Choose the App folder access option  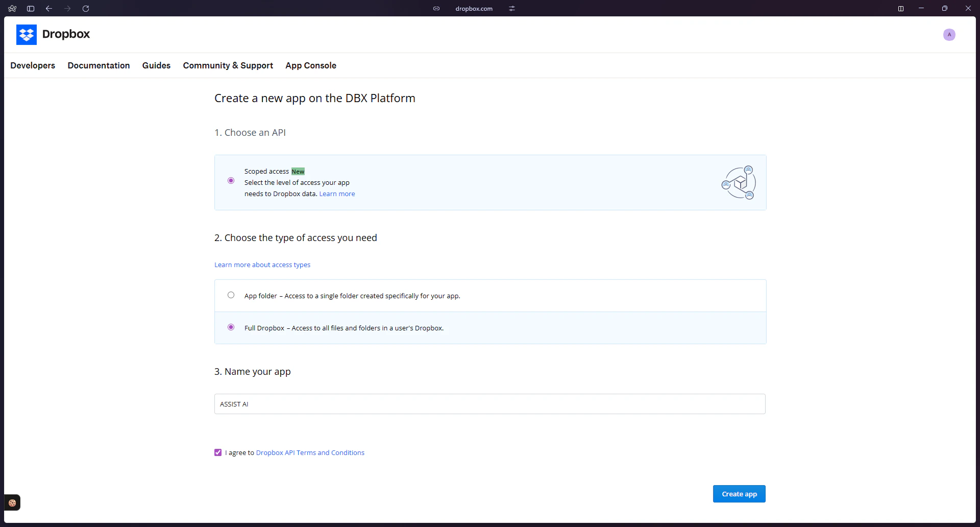click(231, 295)
